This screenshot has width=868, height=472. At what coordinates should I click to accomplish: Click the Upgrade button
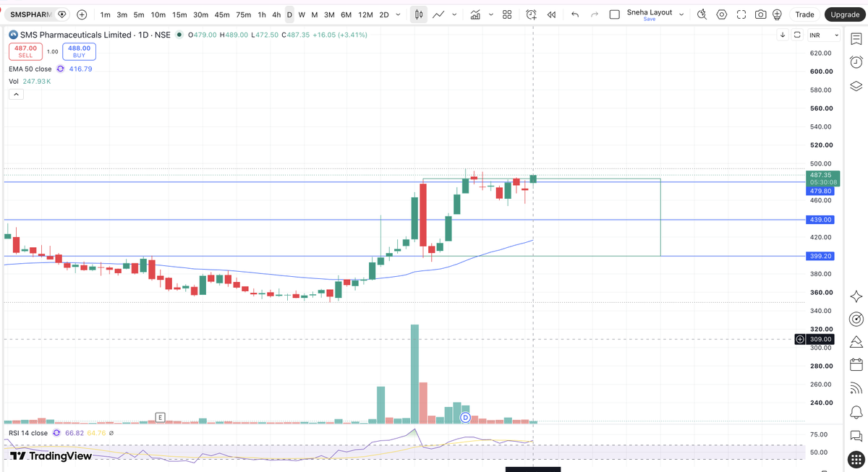[x=844, y=14]
